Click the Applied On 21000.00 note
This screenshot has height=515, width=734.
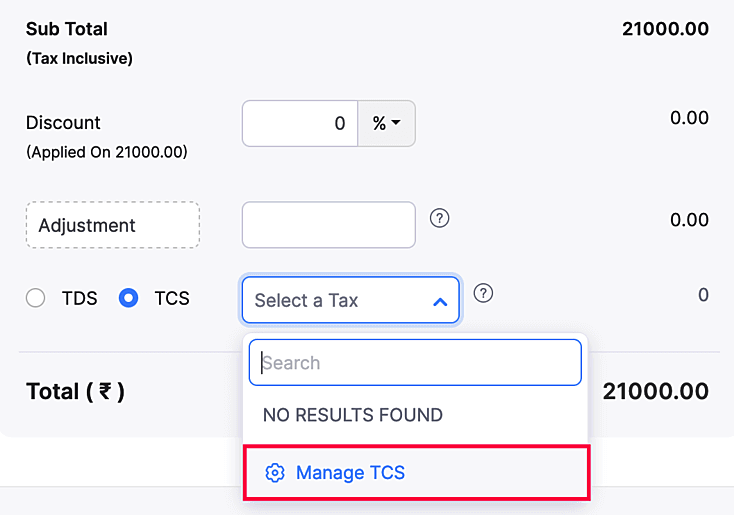(106, 153)
